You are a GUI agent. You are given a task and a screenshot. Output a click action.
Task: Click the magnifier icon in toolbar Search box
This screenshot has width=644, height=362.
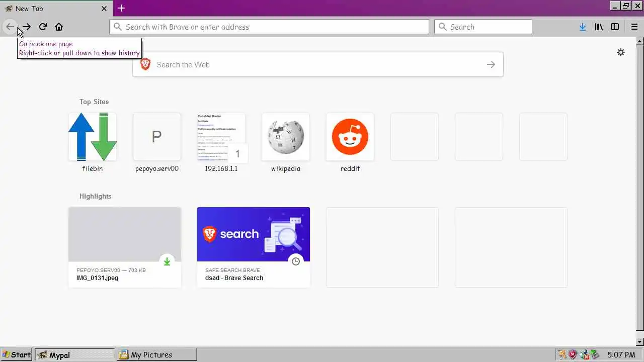click(443, 27)
